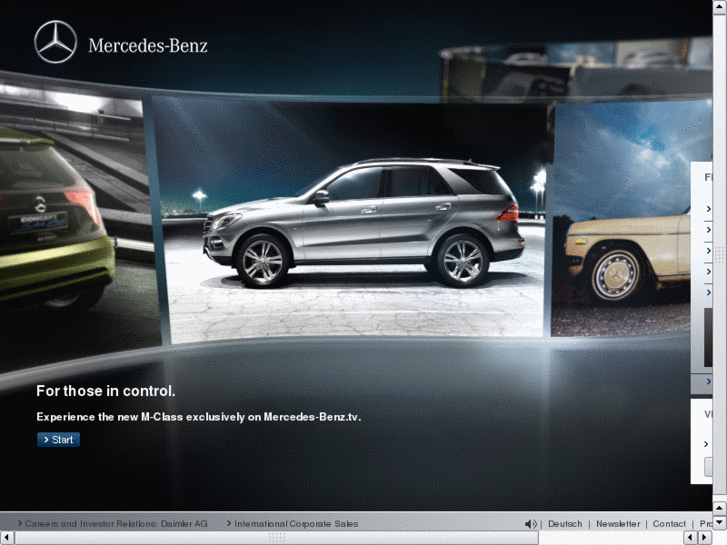Switch language to Deutsch
Viewport: 727px width, 545px height.
[565, 524]
